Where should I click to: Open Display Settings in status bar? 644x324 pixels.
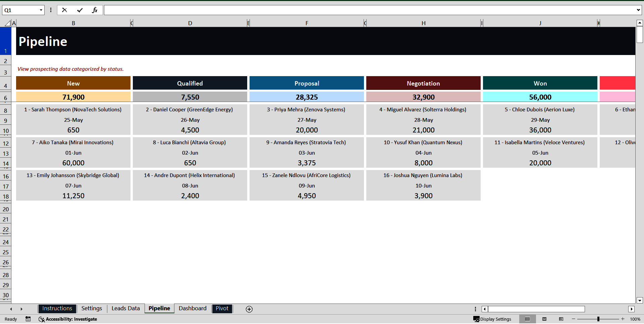492,319
